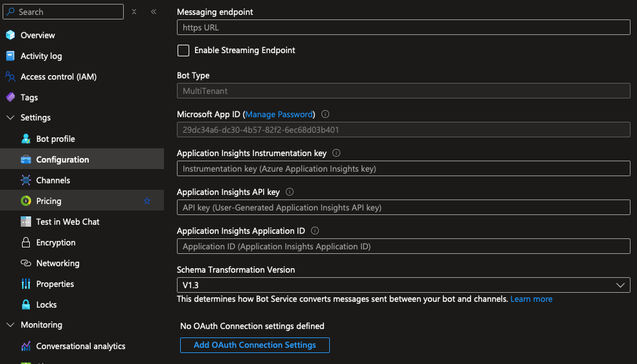The image size is (637, 364).
Task: Favorite the Pricing item with star
Action: coord(146,201)
